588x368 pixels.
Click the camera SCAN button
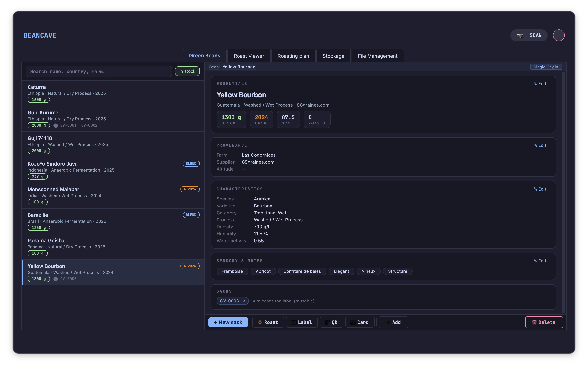click(529, 35)
